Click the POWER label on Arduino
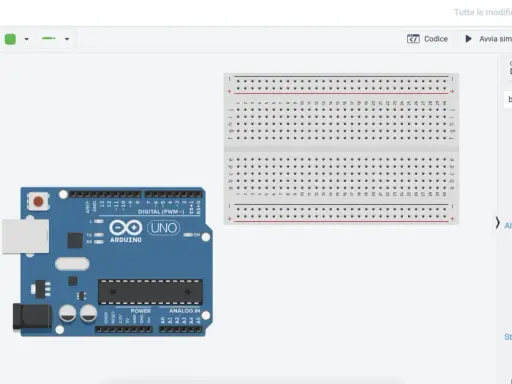The width and height of the screenshot is (512, 384). point(141,311)
